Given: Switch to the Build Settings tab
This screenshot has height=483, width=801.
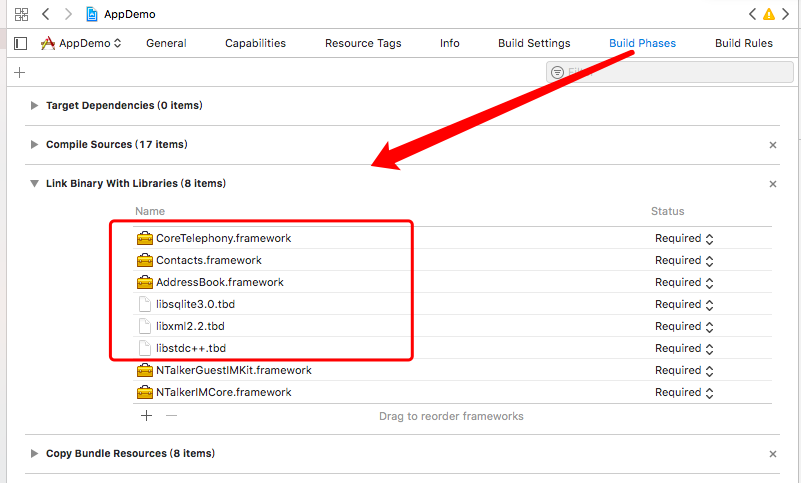Looking at the screenshot, I should [x=534, y=43].
